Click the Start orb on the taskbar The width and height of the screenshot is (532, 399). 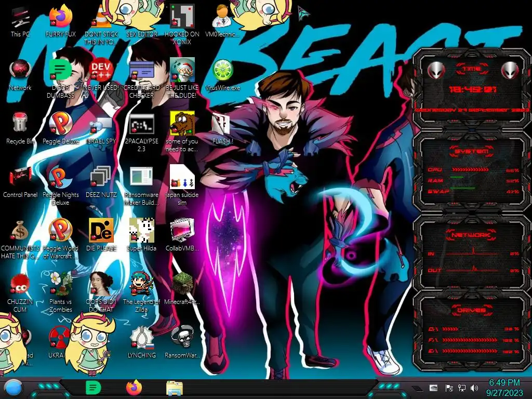(x=14, y=389)
